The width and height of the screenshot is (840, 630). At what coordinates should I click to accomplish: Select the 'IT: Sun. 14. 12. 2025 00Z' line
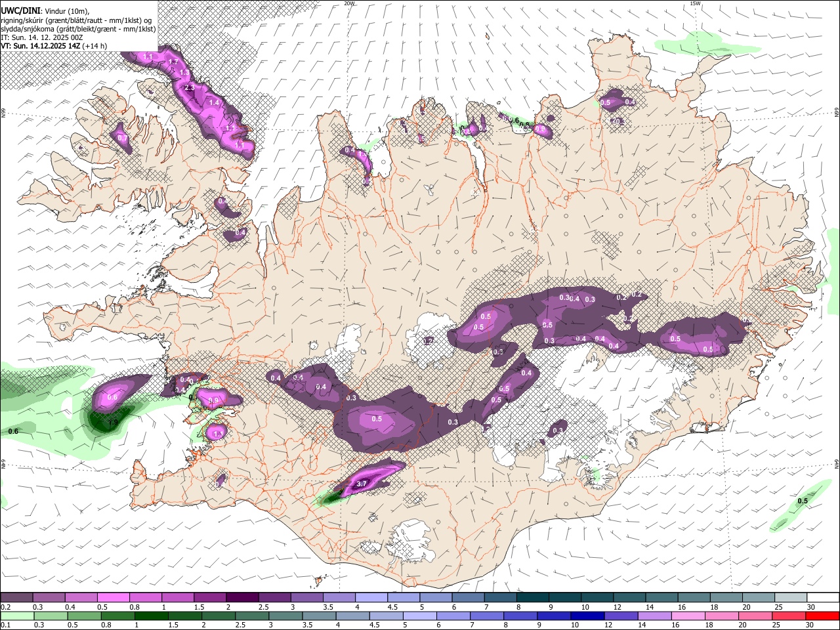pyautogui.click(x=41, y=37)
